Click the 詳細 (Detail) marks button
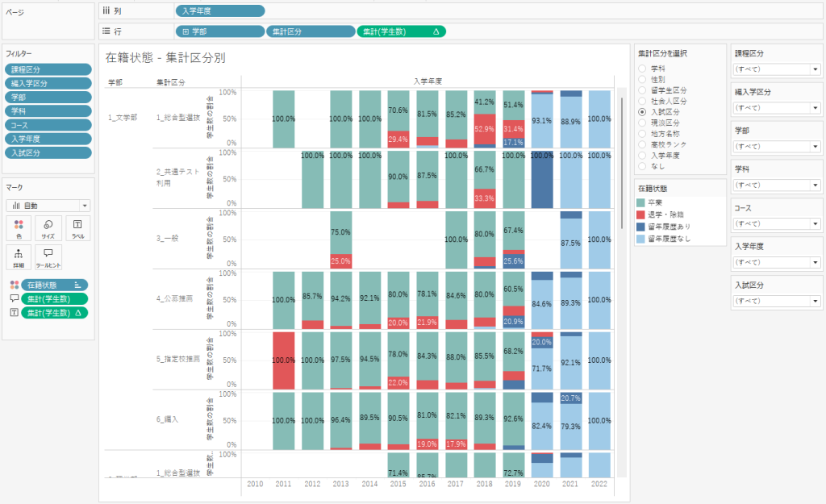The width and height of the screenshot is (826, 504). (x=19, y=257)
